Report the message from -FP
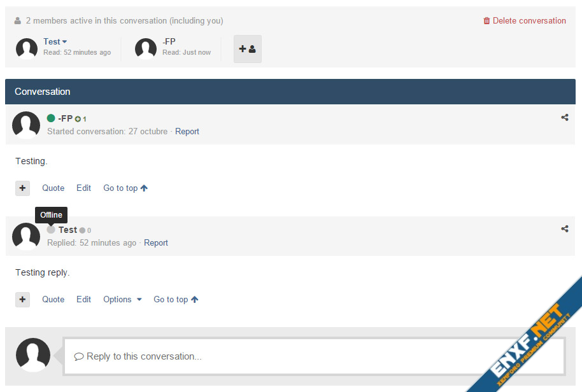 187,131
